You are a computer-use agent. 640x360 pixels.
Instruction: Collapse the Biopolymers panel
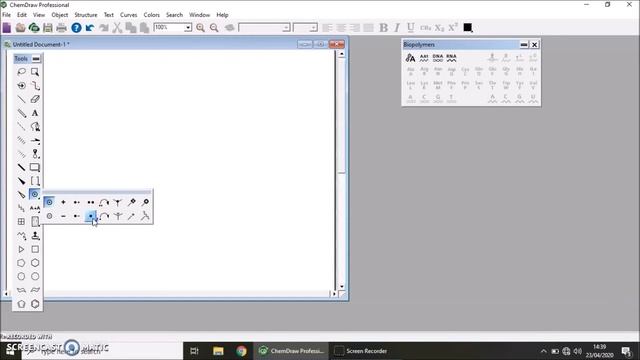(524, 44)
